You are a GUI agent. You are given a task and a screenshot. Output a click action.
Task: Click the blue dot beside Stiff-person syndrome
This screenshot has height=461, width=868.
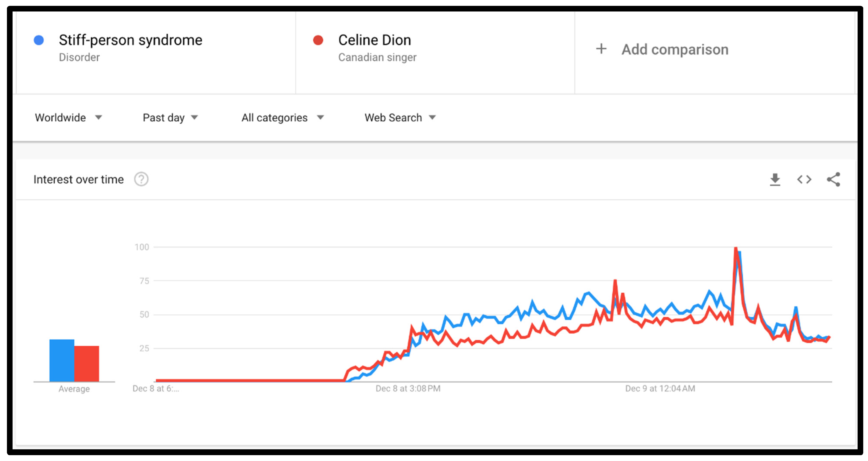point(39,40)
